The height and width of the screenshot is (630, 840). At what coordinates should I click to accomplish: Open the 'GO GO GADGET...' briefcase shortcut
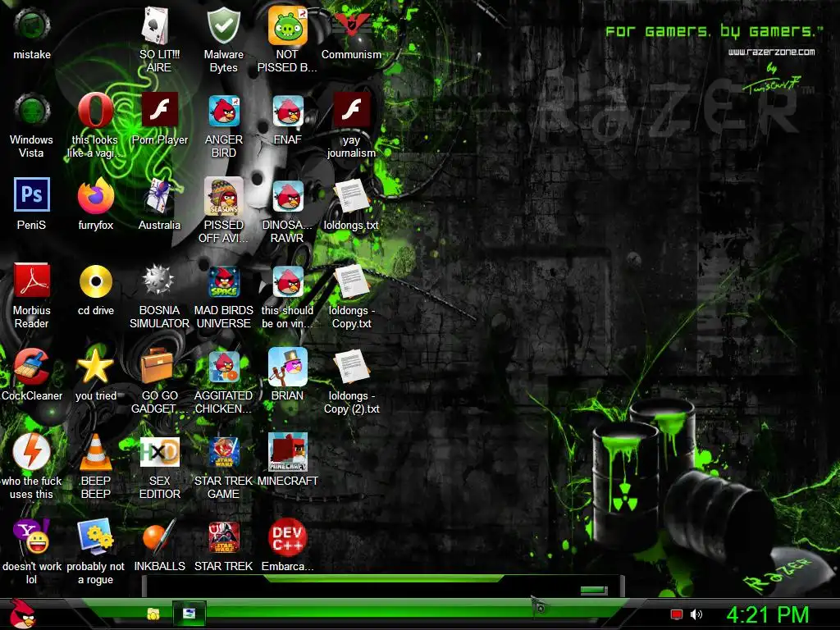coord(159,381)
